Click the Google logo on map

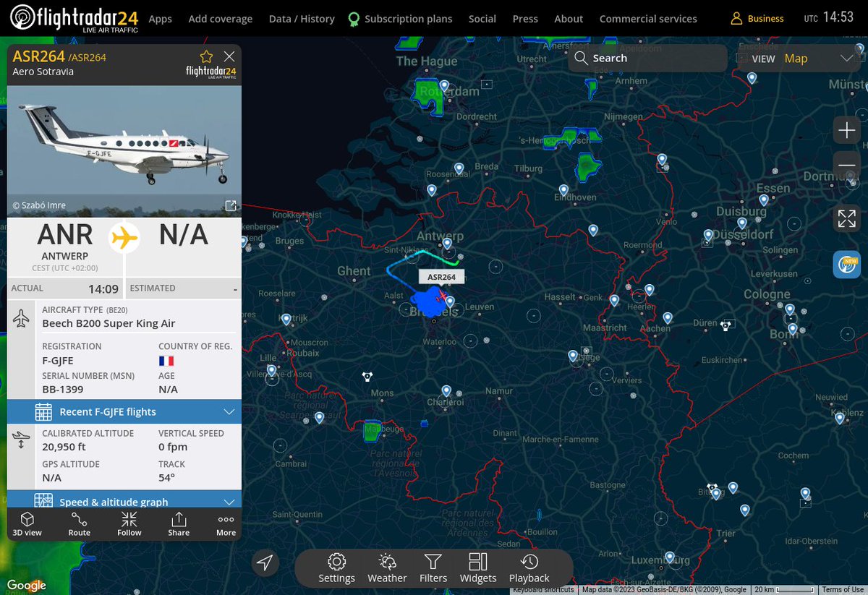(x=27, y=586)
